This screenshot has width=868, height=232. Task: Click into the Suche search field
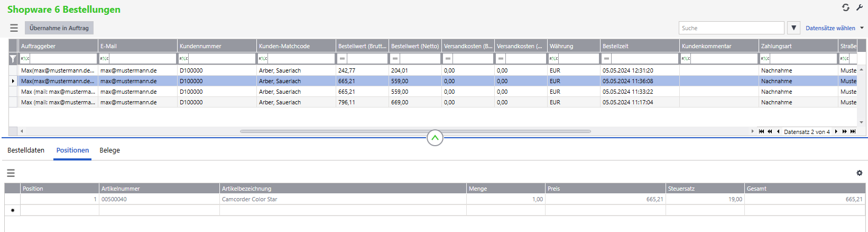click(x=731, y=28)
